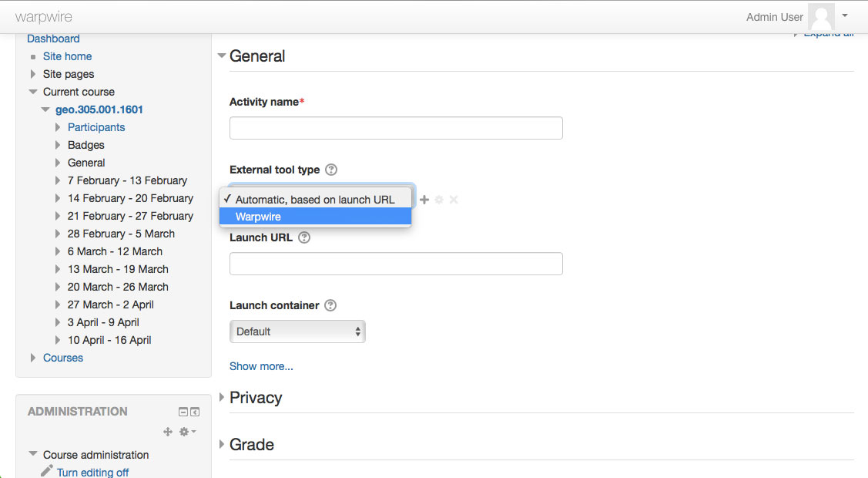868x478 pixels.
Task: Click the gear icon beside tool type
Action: click(439, 200)
